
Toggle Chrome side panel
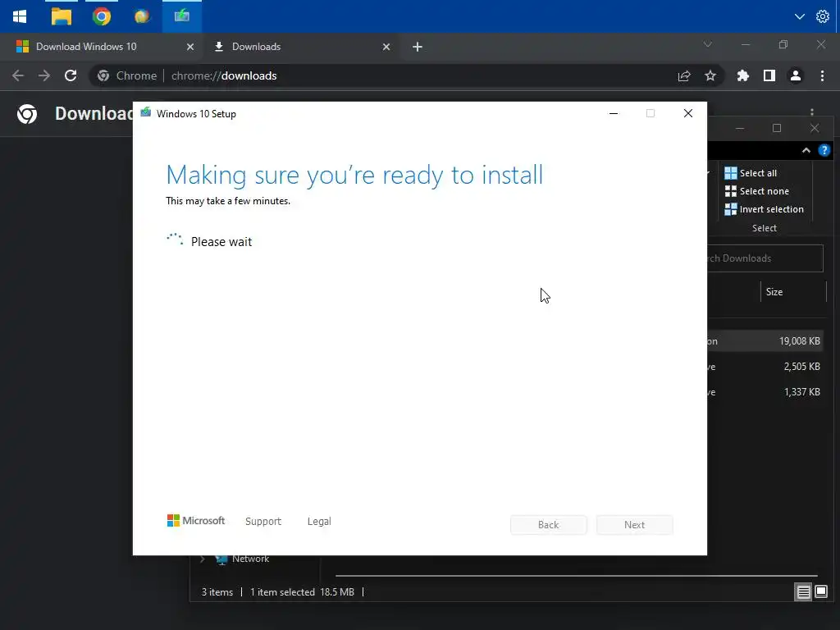pos(769,75)
